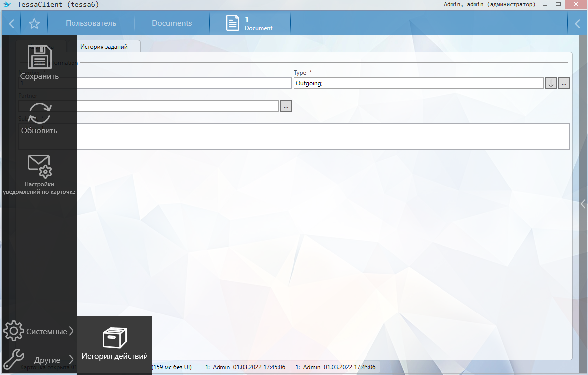Click the Обновить refresh icon
The image size is (588, 375).
pyautogui.click(x=39, y=113)
